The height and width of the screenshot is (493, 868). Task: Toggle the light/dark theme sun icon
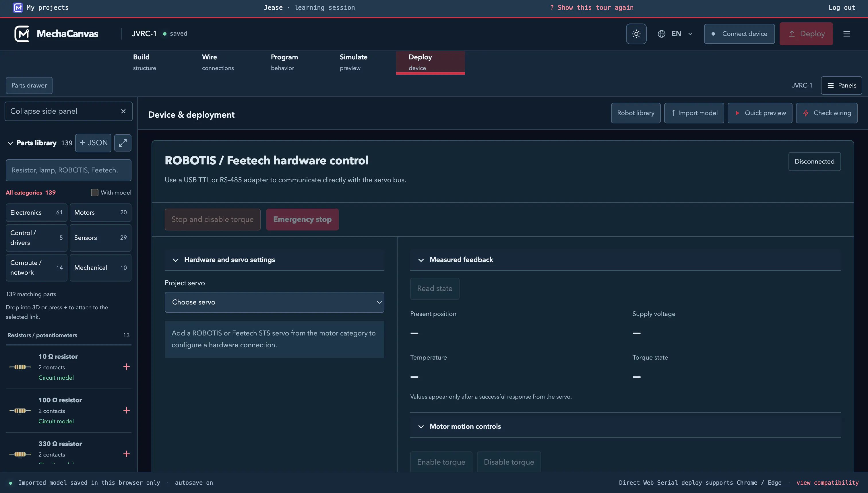[636, 34]
